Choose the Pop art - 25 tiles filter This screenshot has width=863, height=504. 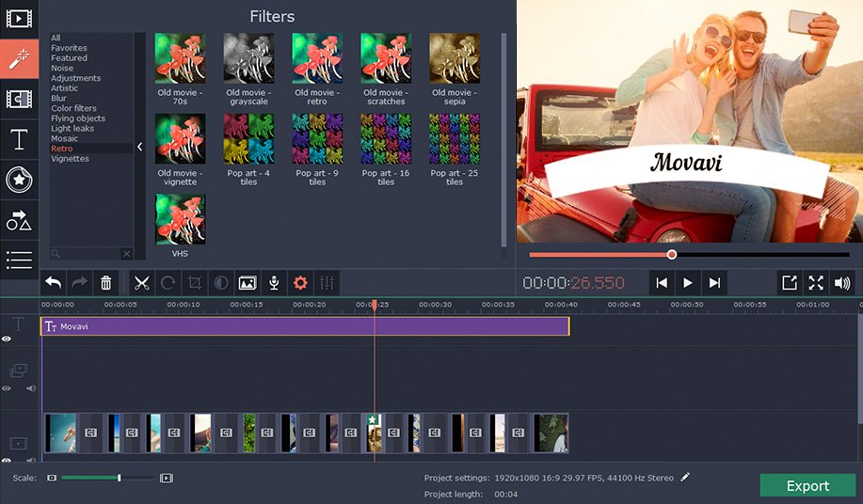click(455, 139)
